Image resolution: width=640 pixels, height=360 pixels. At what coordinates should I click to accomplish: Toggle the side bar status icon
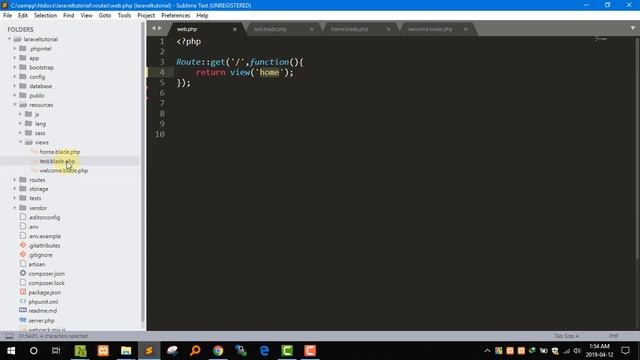[x=9, y=336]
